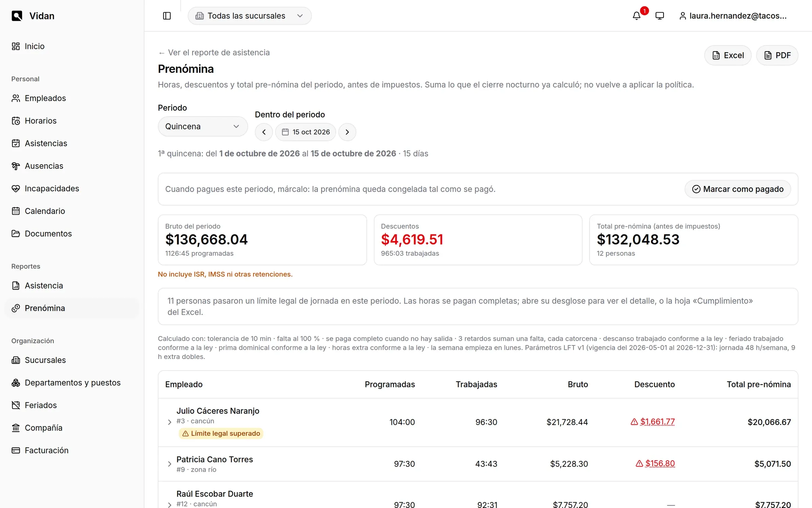
Task: Click the $132,048.53 total amount
Action: coord(638,239)
